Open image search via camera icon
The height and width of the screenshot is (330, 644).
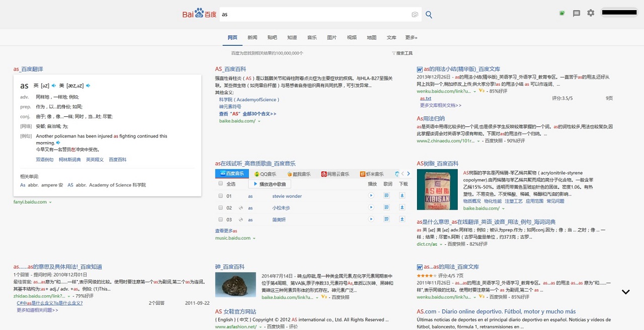415,15
